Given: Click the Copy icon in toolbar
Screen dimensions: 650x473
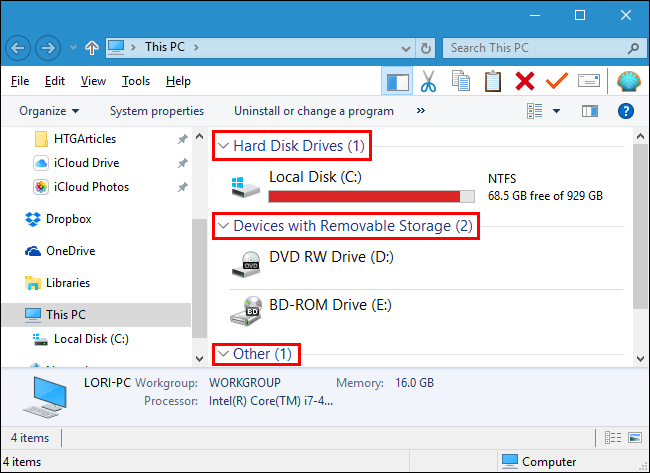Looking at the screenshot, I should tap(461, 81).
